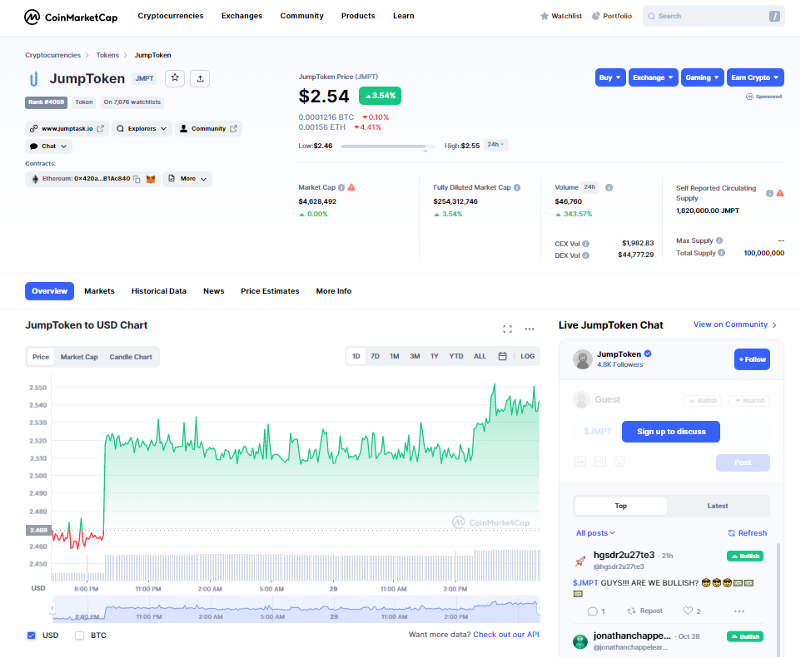Click Circulating Supply warning icon

[x=780, y=193]
